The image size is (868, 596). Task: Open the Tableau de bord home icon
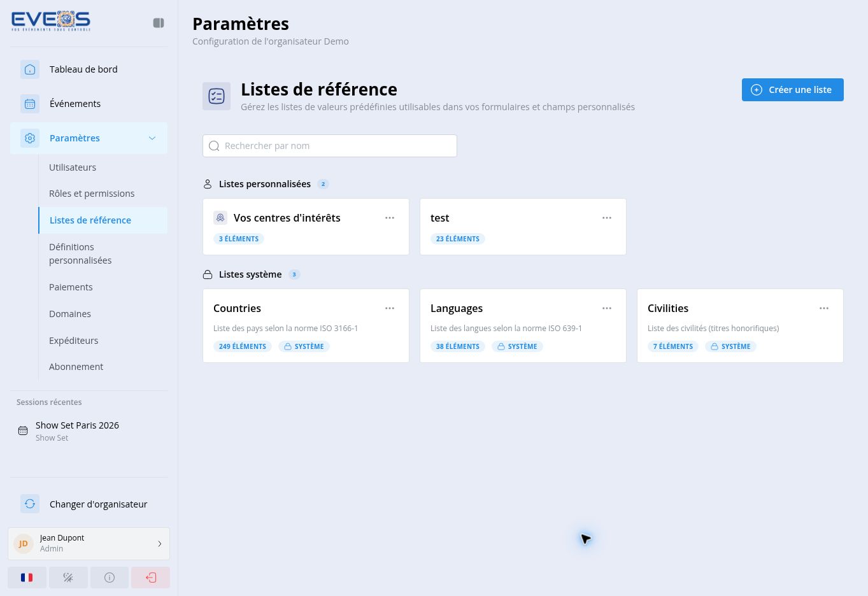(x=30, y=69)
